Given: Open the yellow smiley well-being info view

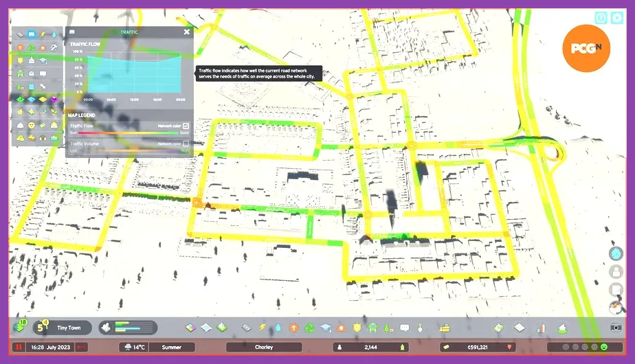Looking at the screenshot, I should 31,125.
